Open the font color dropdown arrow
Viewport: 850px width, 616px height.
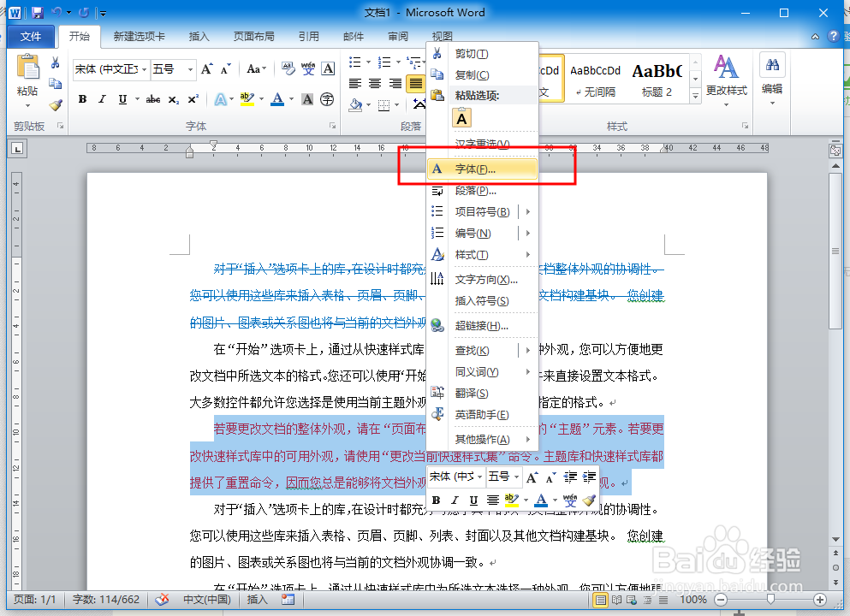tap(290, 100)
